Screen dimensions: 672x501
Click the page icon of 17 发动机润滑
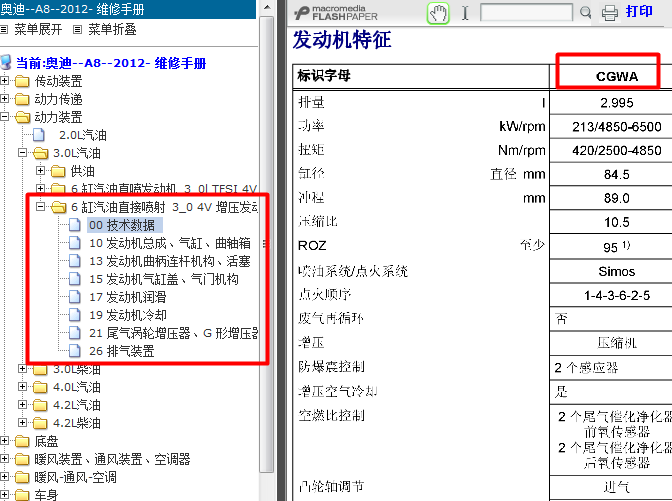(75, 297)
